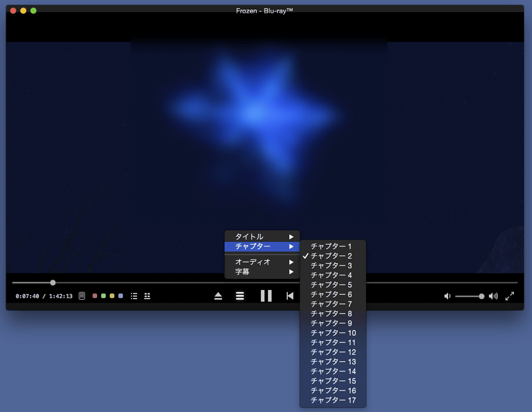The height and width of the screenshot is (412, 532).
Task: Zoom the player window with green button
Action: (34, 10)
